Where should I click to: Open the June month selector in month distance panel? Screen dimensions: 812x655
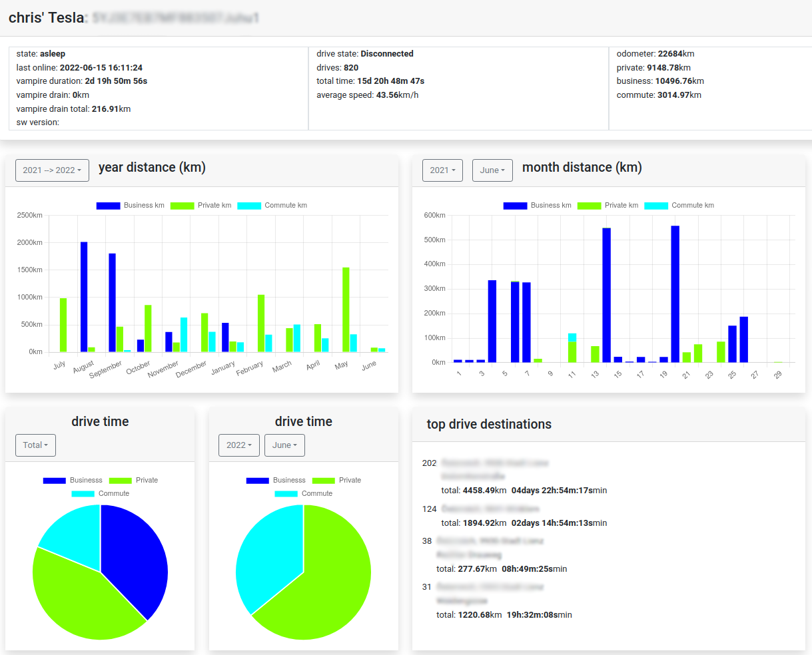[492, 170]
